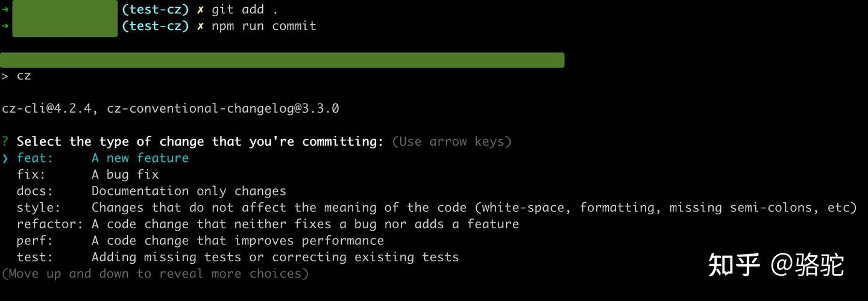
Task: Select the feat: A new feature option
Action: (102, 158)
